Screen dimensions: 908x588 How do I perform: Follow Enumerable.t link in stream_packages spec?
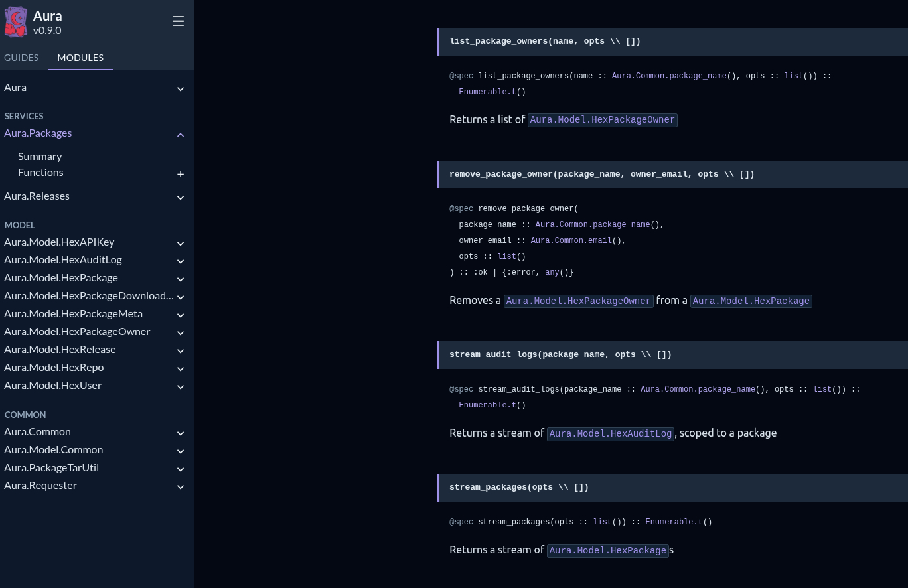click(x=673, y=522)
